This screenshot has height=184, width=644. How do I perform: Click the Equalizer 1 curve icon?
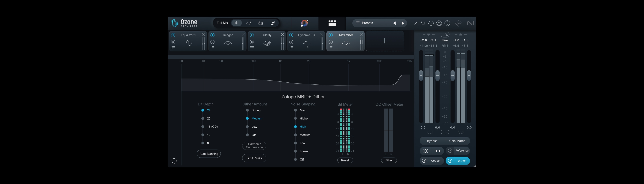click(189, 43)
